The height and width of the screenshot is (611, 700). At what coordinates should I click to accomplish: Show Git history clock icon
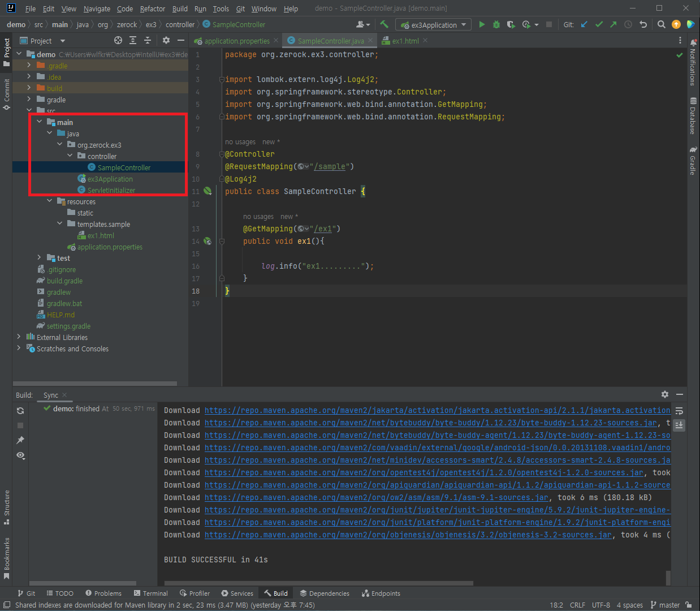pyautogui.click(x=628, y=24)
